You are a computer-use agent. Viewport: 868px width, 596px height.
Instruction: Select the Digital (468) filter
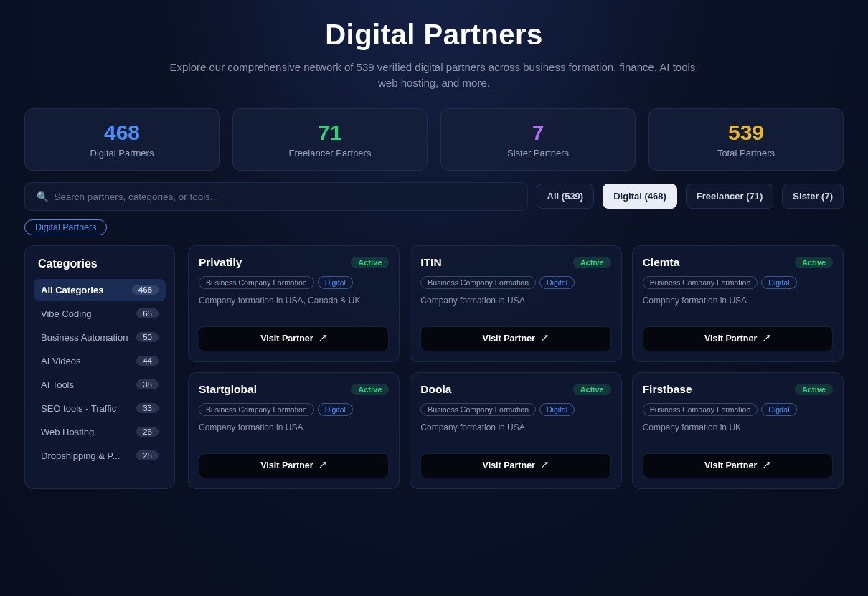pos(640,197)
